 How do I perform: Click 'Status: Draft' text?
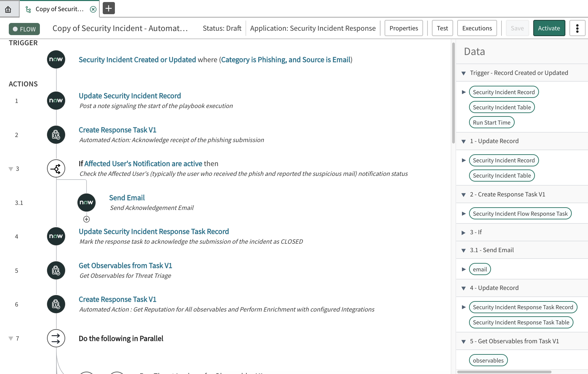pos(222,28)
